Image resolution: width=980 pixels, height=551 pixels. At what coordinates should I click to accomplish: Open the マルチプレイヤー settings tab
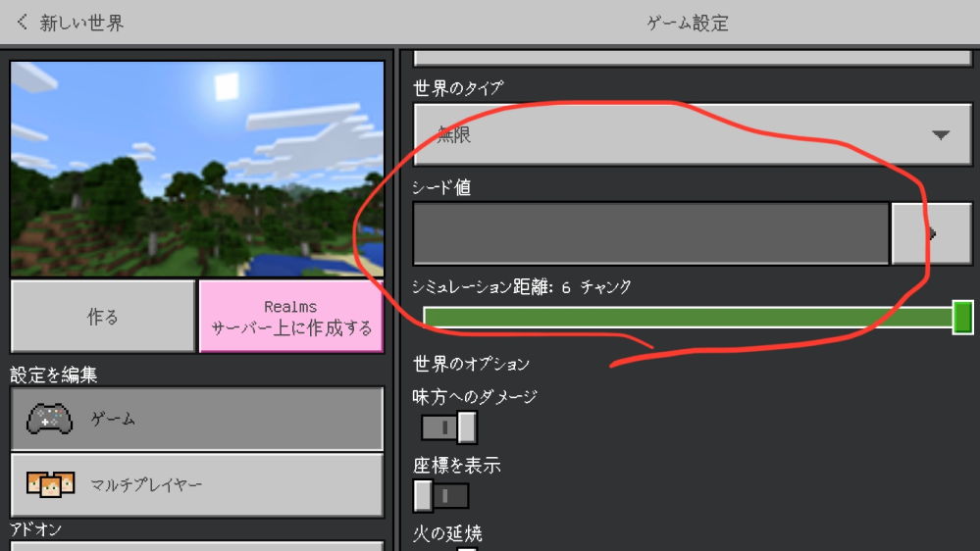(197, 484)
